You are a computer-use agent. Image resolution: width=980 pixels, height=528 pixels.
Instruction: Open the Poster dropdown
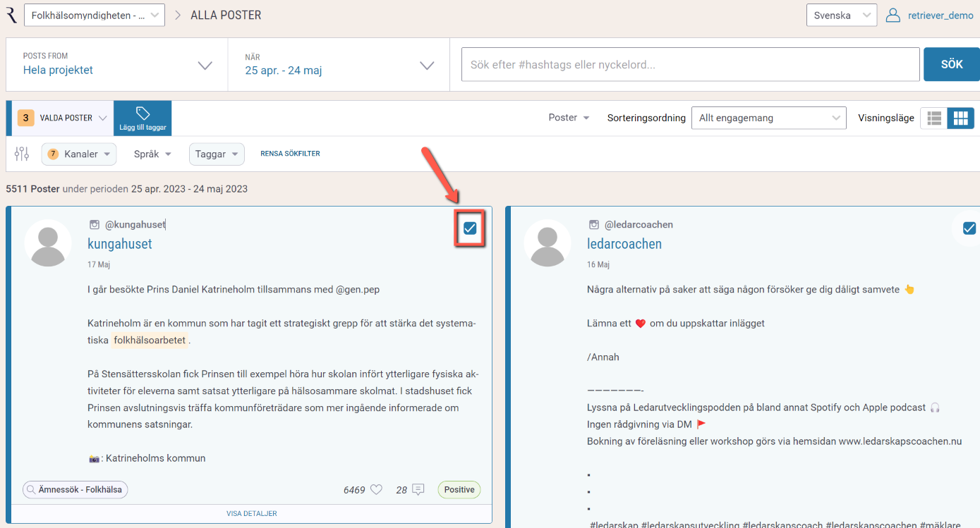pos(569,118)
